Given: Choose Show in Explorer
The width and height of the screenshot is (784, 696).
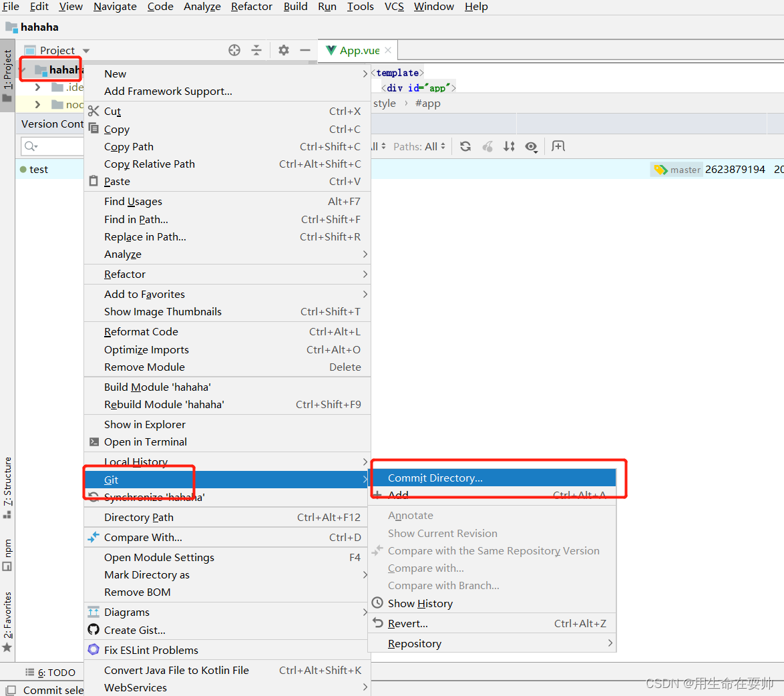Looking at the screenshot, I should tap(227, 425).
